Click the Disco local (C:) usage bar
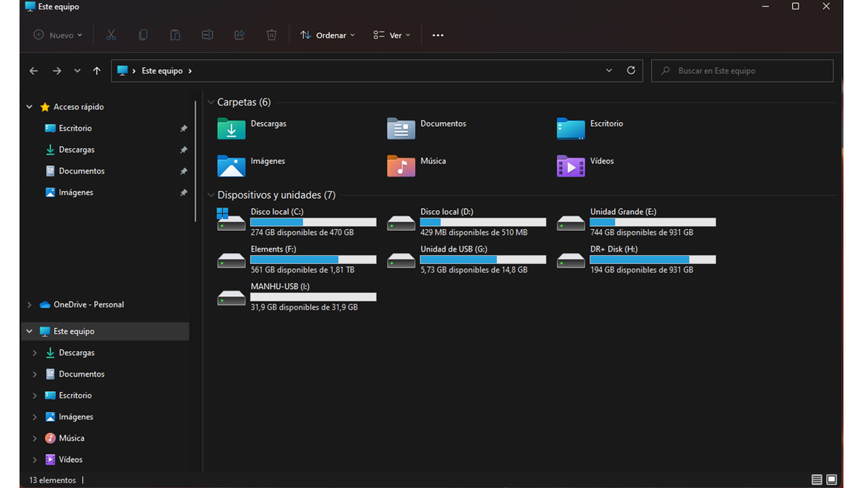Viewport: 868px width, 488px height. [x=313, y=222]
